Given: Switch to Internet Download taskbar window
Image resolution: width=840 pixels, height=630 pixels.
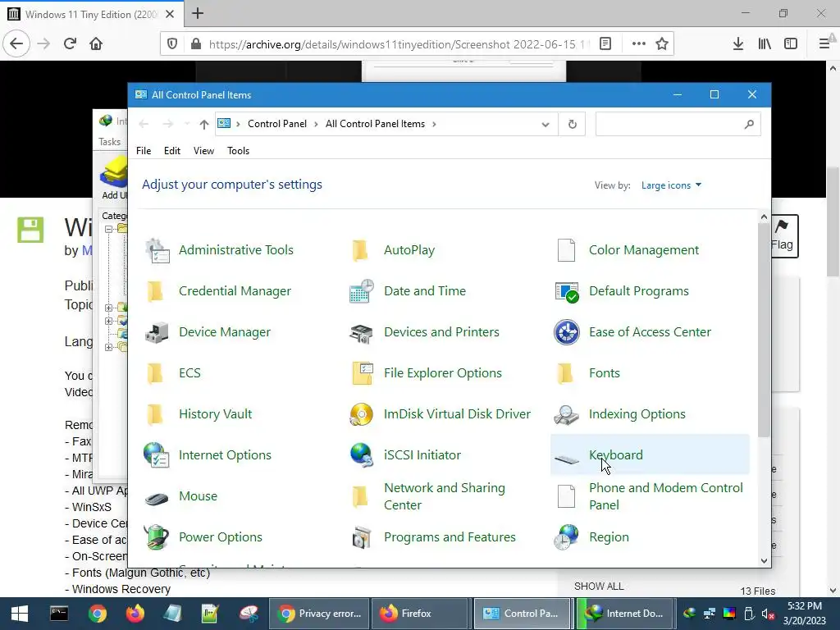Looking at the screenshot, I should pyautogui.click(x=625, y=614).
